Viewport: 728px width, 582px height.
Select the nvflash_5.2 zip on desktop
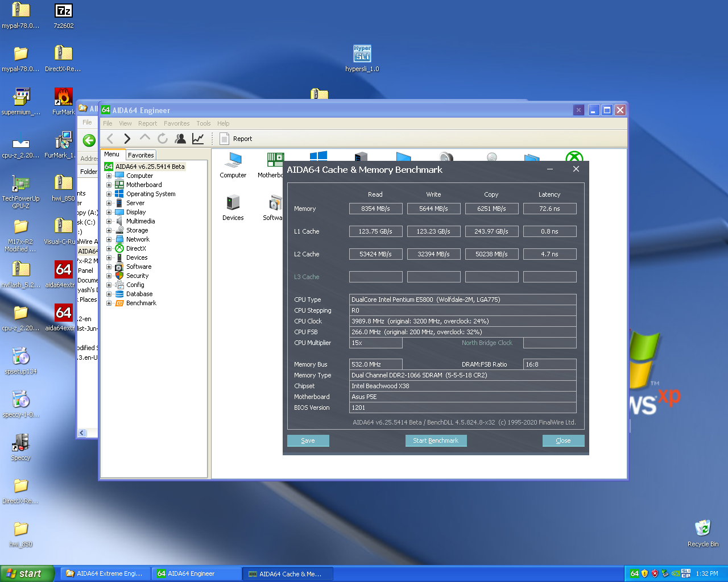[21, 275]
